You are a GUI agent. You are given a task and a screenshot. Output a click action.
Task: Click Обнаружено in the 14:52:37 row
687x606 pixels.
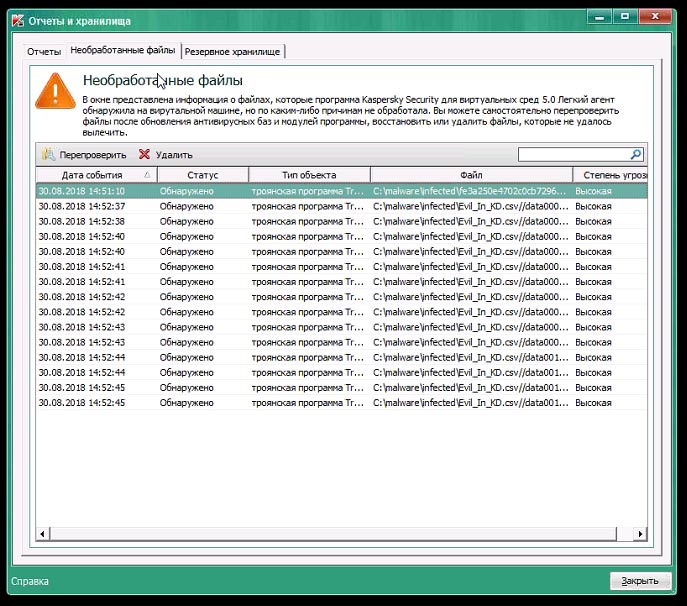187,206
